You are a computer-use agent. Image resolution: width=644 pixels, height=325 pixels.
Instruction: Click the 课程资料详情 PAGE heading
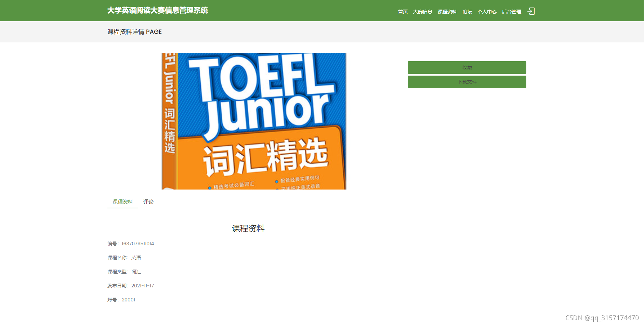click(x=134, y=32)
